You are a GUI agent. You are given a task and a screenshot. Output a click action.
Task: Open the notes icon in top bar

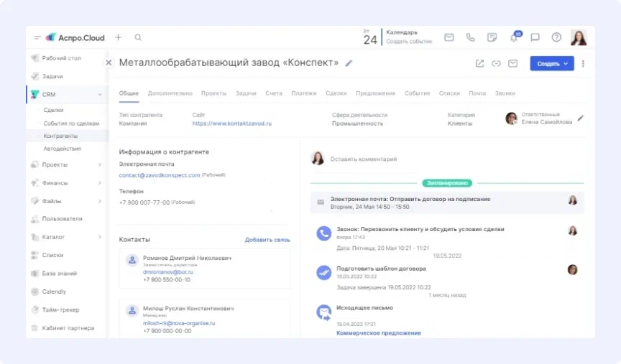pyautogui.click(x=492, y=37)
